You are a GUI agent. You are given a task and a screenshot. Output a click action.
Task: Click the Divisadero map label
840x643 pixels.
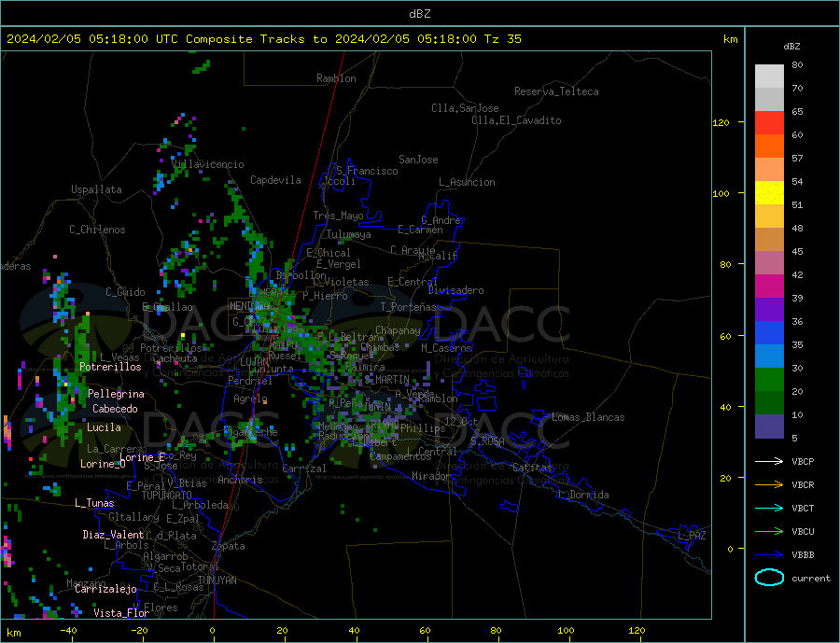click(x=455, y=290)
